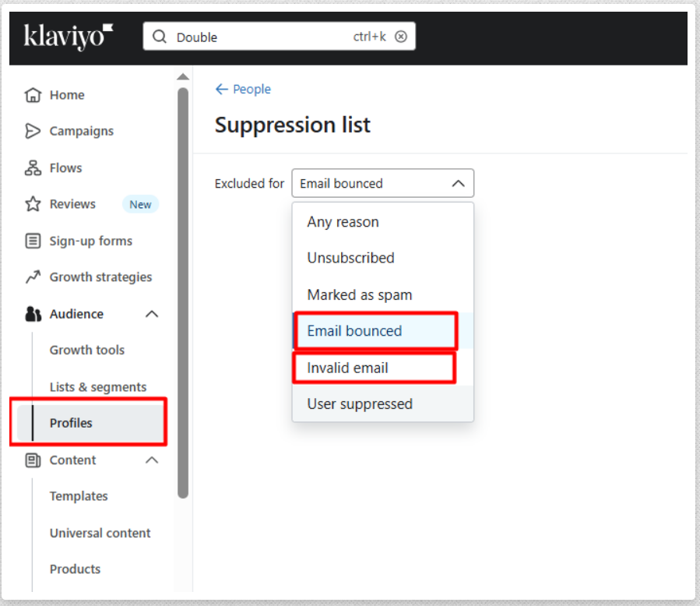Choose Unsubscribed option
Image resolution: width=700 pixels, height=606 pixels.
click(382, 258)
